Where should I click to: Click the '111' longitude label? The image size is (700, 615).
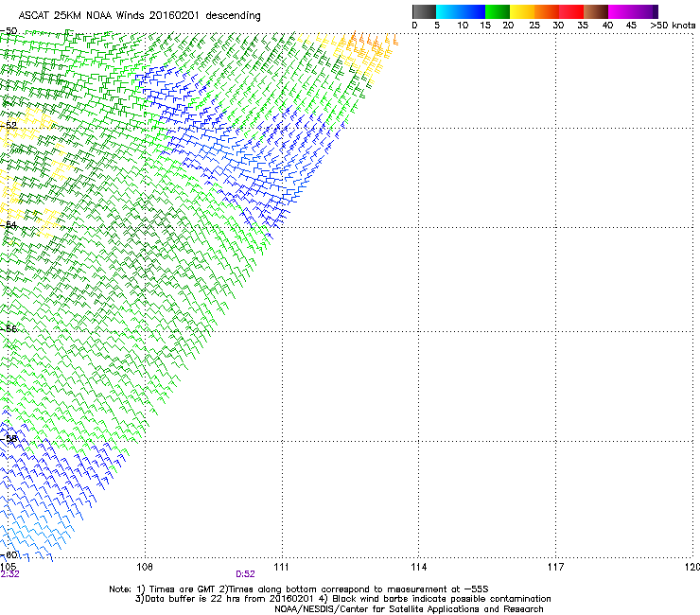pos(281,567)
